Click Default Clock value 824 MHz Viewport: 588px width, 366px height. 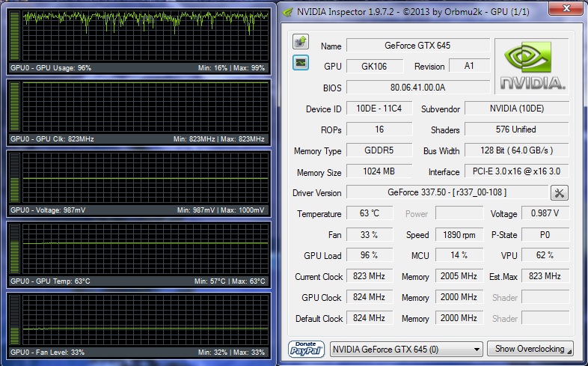(x=370, y=318)
